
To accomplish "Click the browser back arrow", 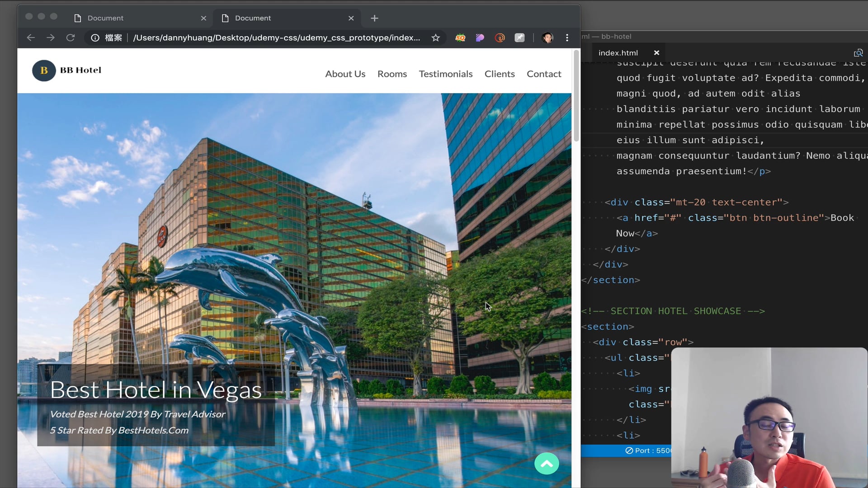I will coord(31,38).
